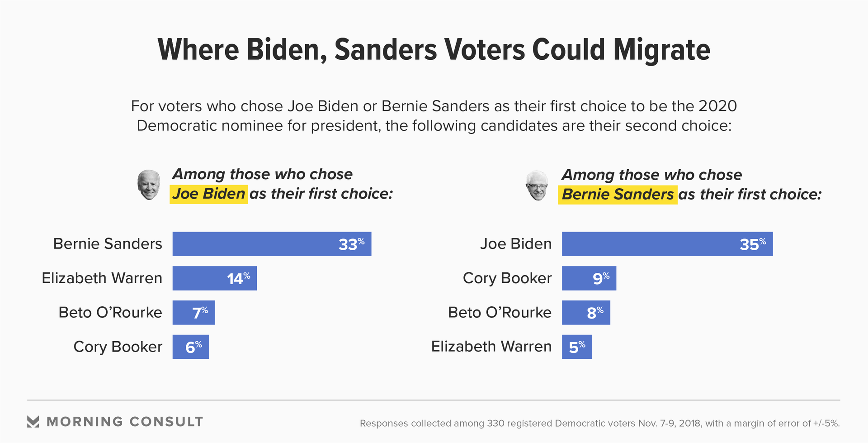Click the Elizabeth Warren label in Biden chart

click(102, 278)
